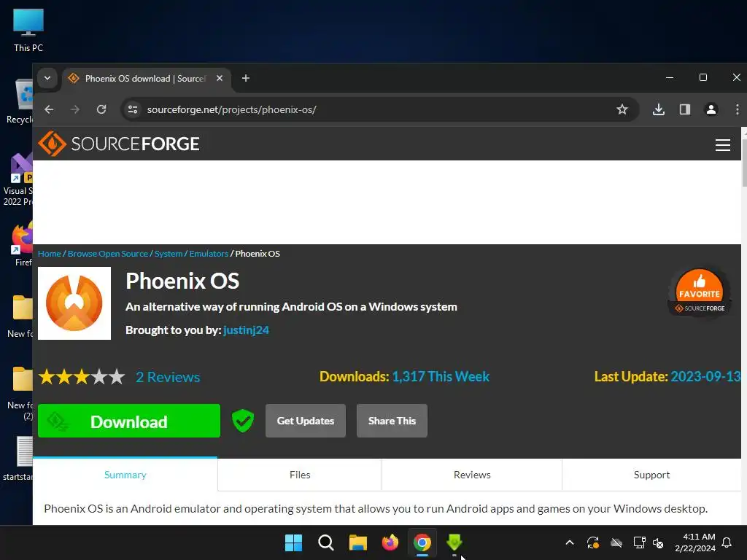Open Chrome downloads icon in toolbar
The image size is (747, 560).
pos(659,109)
